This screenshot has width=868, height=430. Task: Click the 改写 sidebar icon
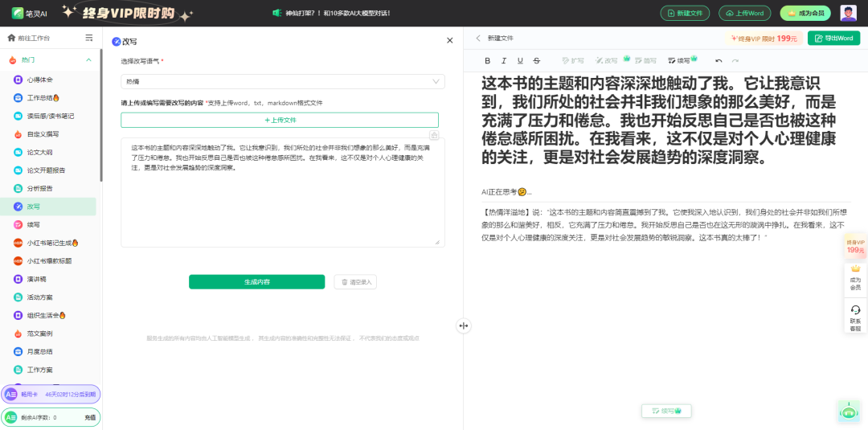pos(18,207)
